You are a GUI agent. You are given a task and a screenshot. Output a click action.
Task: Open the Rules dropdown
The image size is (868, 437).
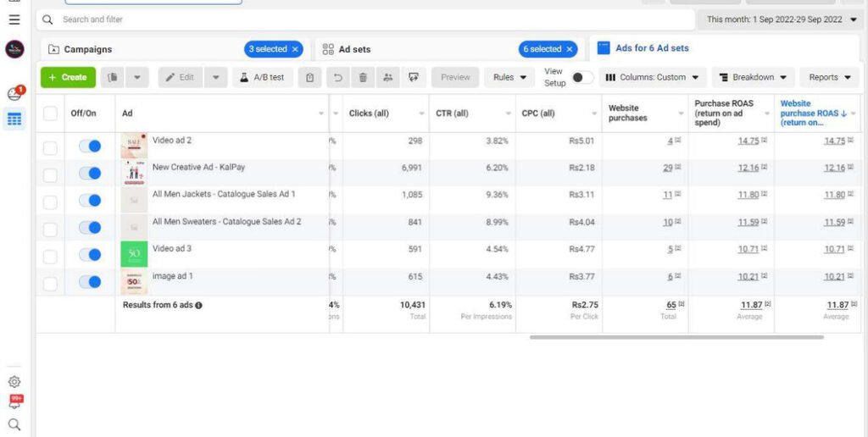click(509, 77)
